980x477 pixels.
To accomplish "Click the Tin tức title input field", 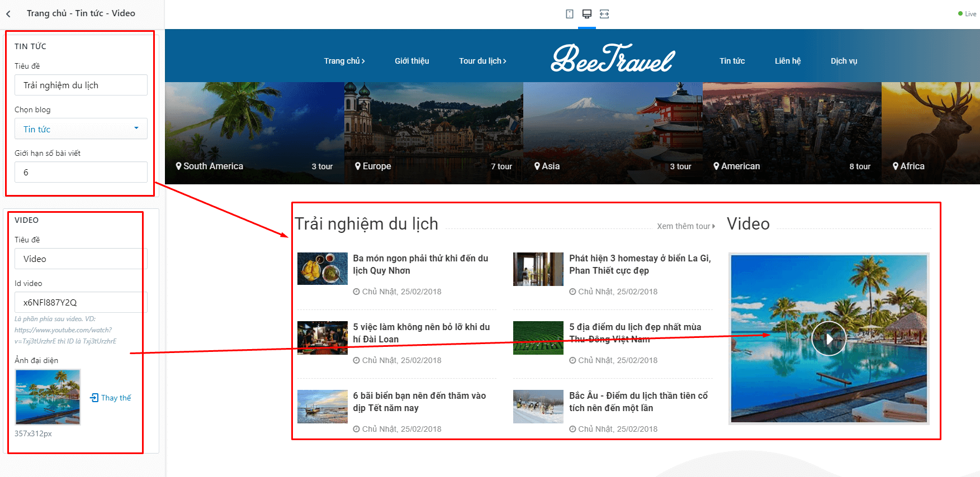I will [x=81, y=85].
